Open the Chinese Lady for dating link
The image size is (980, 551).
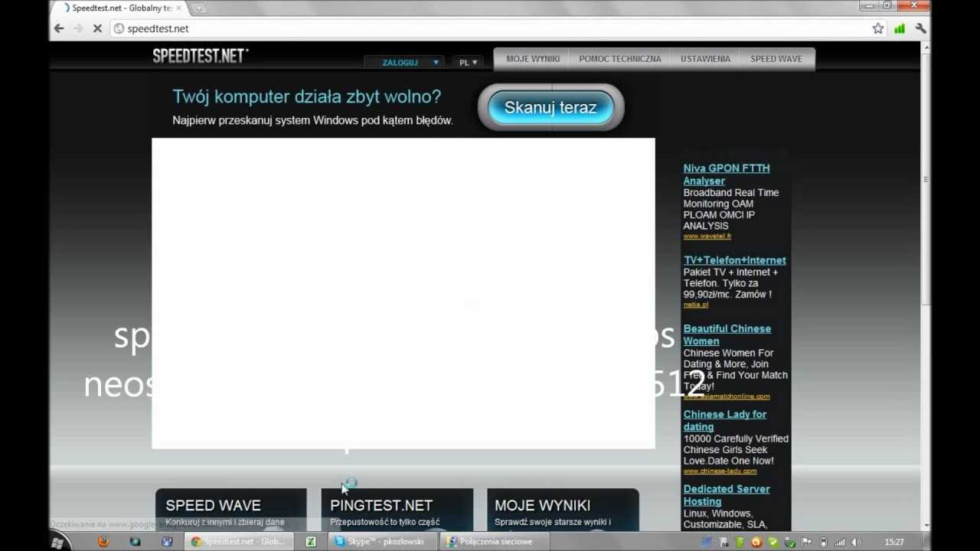point(725,420)
